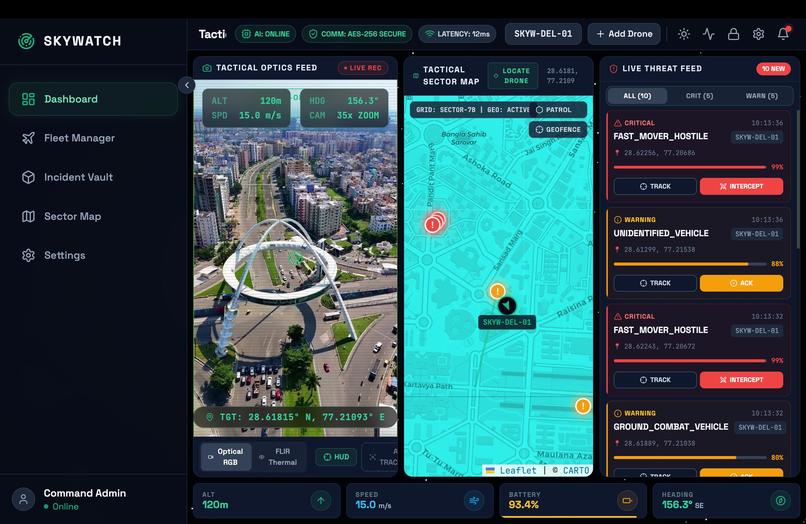
Task: Click the SKYW-DEL-01 map label
Action: pyautogui.click(x=507, y=322)
